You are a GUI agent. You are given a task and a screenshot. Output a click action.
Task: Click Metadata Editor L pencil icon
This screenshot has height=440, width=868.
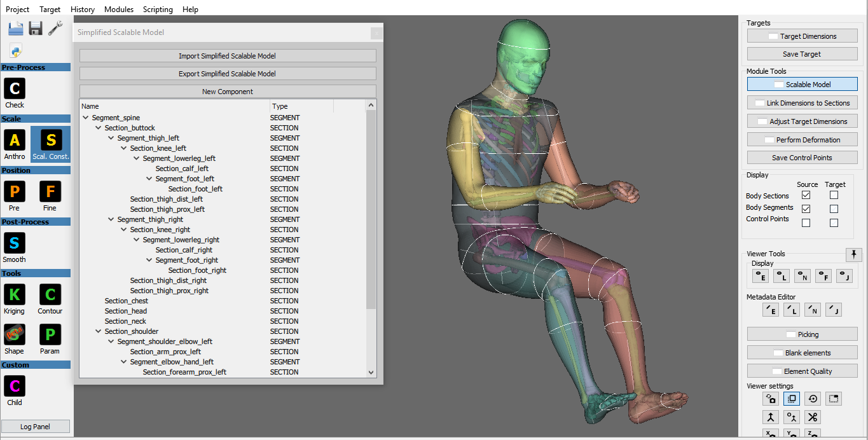tap(792, 310)
